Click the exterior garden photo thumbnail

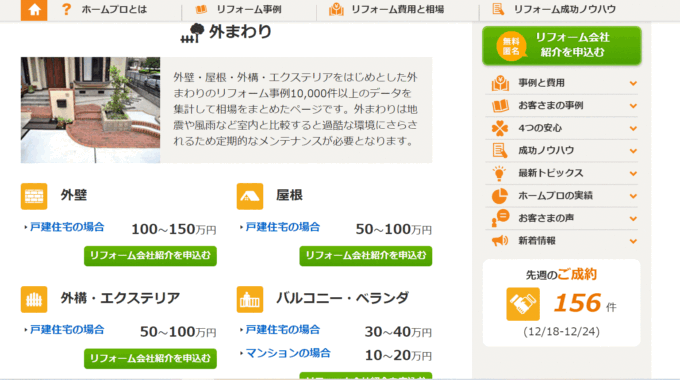(90, 110)
